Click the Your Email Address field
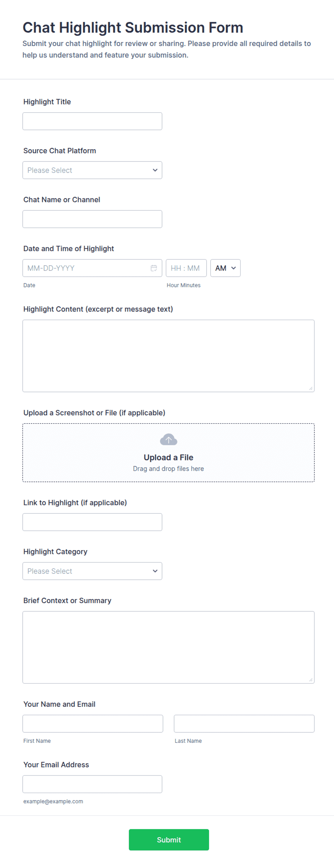Viewport: 334px width, 868px height. pyautogui.click(x=92, y=784)
